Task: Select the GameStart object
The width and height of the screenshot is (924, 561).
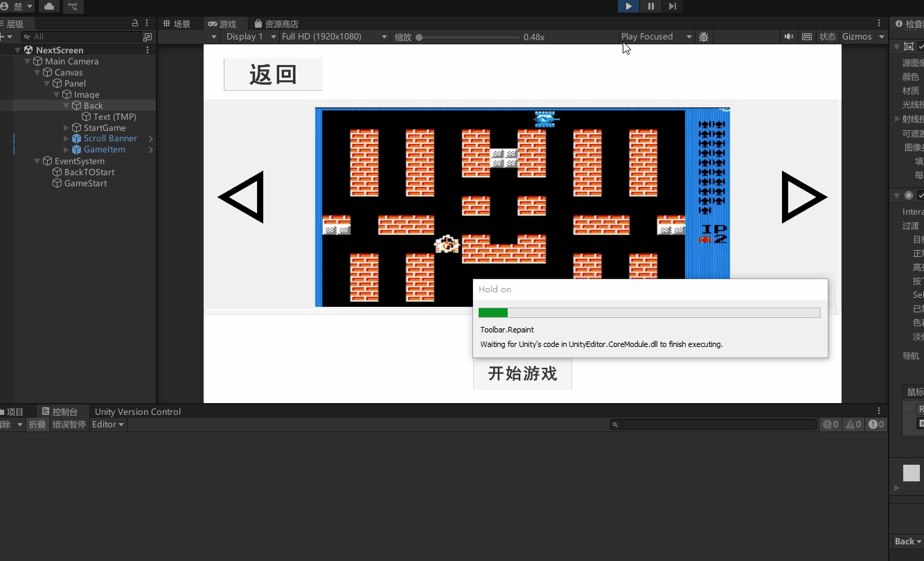Action: [85, 183]
